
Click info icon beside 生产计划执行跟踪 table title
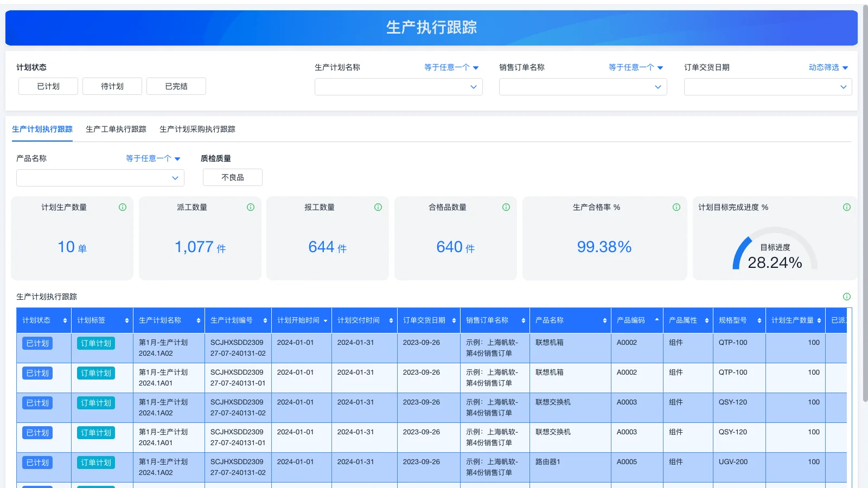point(847,297)
